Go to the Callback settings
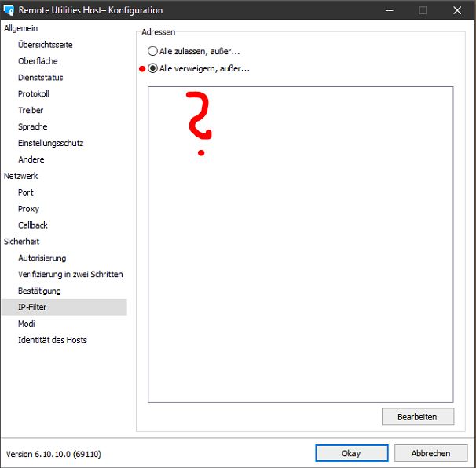Image resolution: width=476 pixels, height=468 pixels. 33,225
